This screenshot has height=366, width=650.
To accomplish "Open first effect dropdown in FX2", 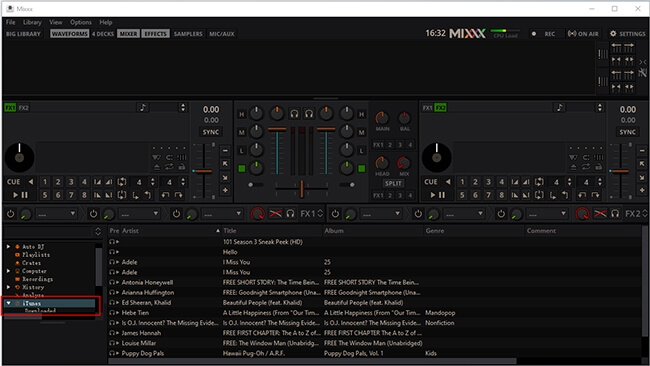I will coord(381,214).
